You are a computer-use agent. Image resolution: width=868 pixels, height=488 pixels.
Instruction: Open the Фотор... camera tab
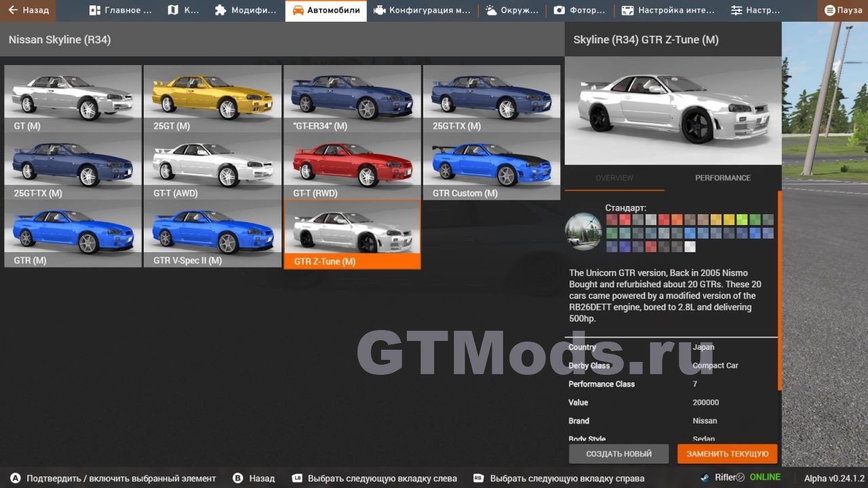(580, 10)
